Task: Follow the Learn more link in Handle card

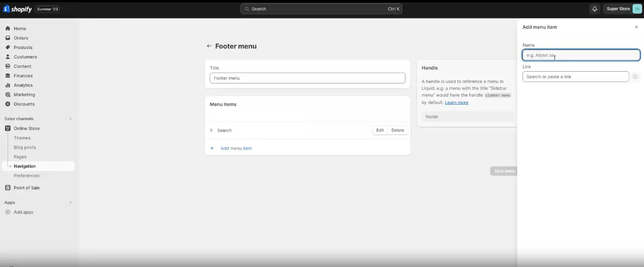Action: 456,102
